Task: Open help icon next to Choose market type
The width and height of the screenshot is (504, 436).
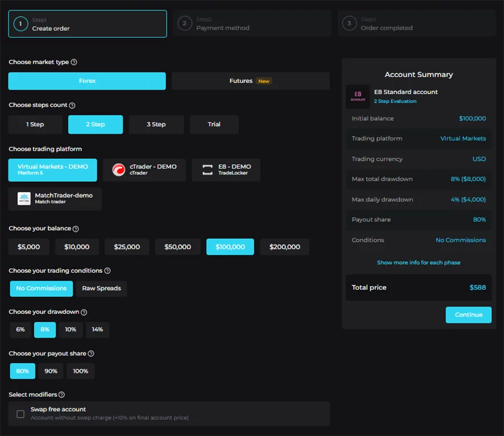Action: [74, 62]
